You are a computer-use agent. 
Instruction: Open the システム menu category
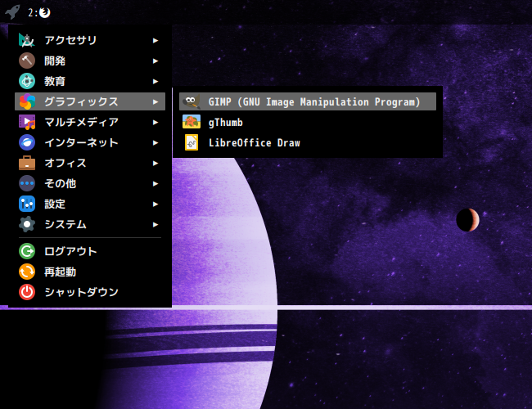point(90,224)
